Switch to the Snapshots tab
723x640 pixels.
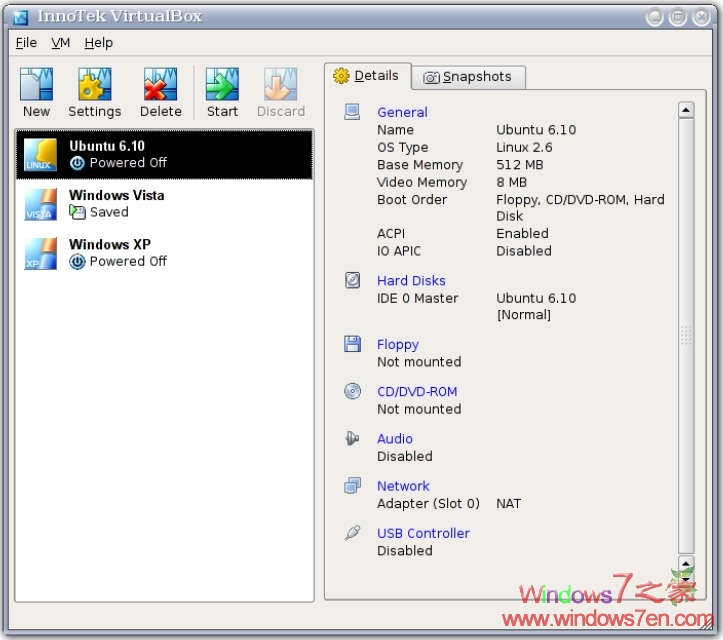[467, 77]
